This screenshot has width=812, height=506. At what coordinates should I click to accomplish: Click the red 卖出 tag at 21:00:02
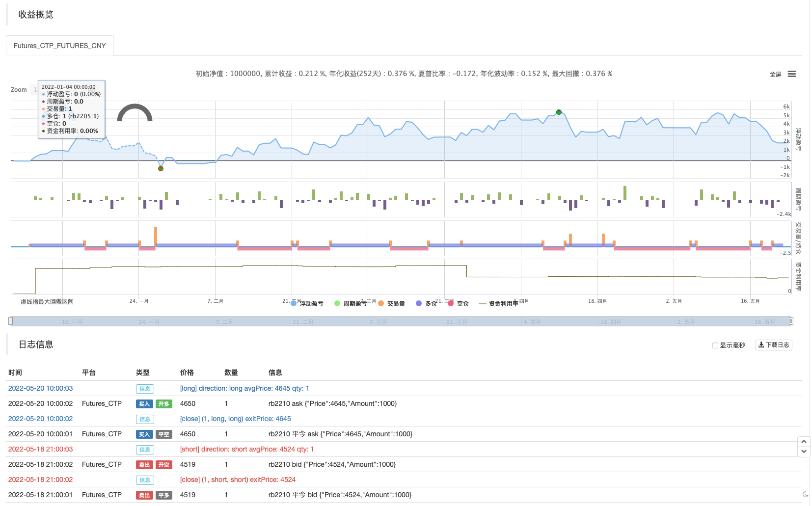point(144,465)
